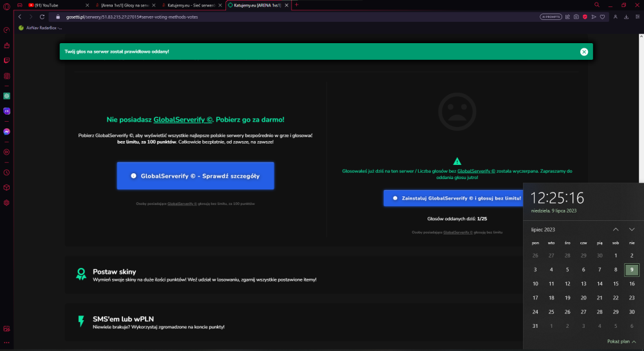Open the Extensions cube icon in sidebar
Image resolution: width=644 pixels, height=351 pixels.
[x=6, y=187]
